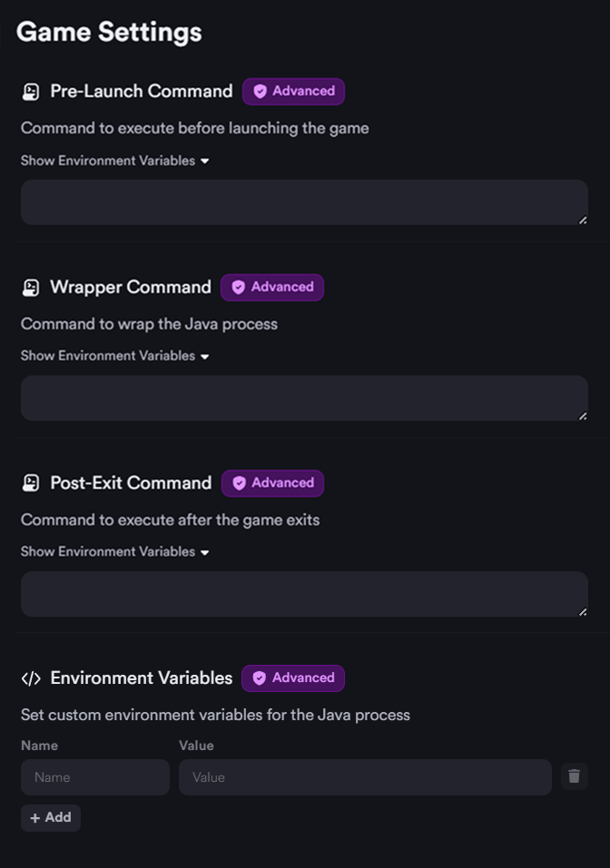
Task: Click the Environment Variables code icon
Action: (x=31, y=678)
